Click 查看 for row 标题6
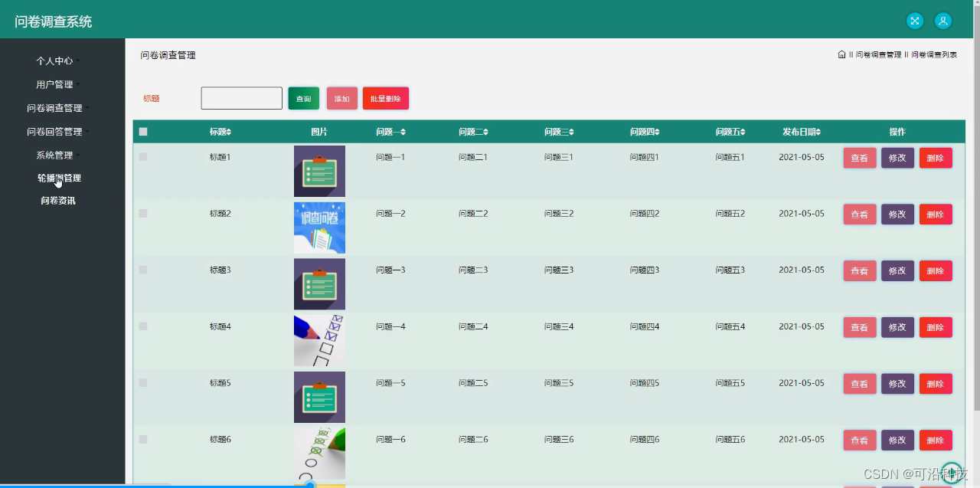Screen dimensions: 980x488 click(x=860, y=441)
